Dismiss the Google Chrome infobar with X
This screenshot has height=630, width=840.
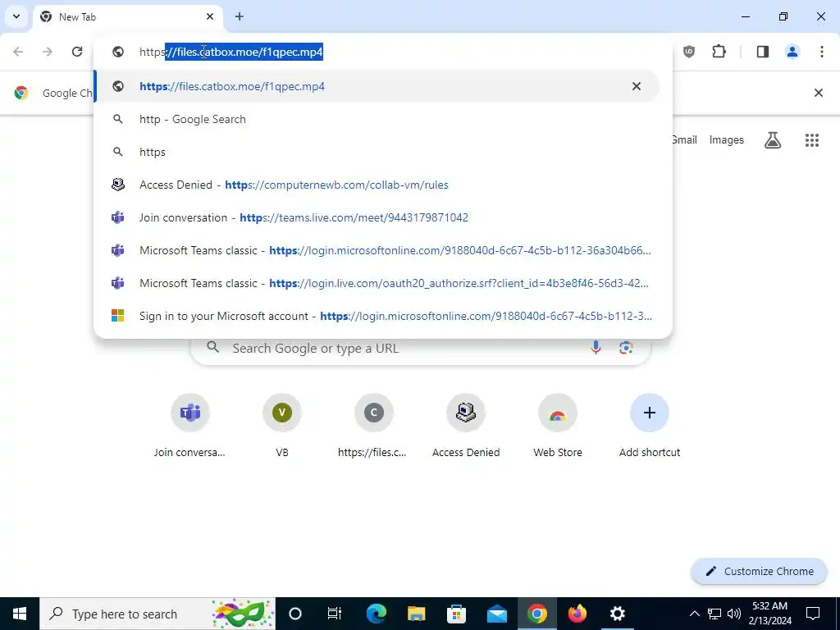click(x=819, y=93)
